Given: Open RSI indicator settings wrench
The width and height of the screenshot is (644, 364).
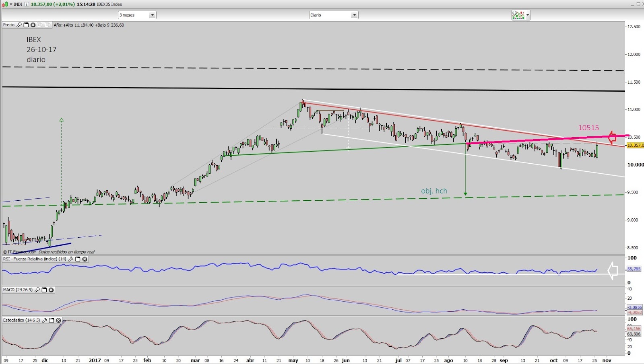Looking at the screenshot, I should [71, 259].
